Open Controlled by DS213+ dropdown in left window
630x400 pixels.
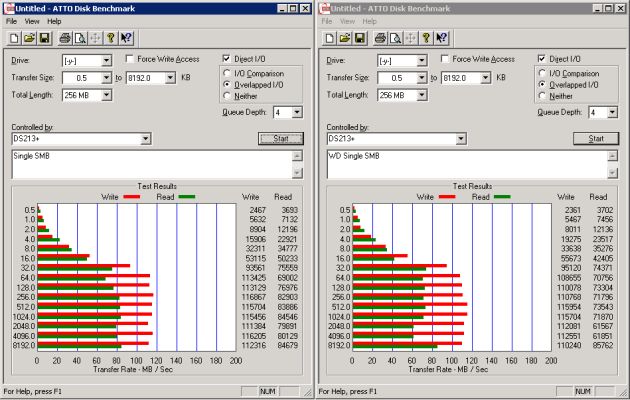(x=145, y=139)
